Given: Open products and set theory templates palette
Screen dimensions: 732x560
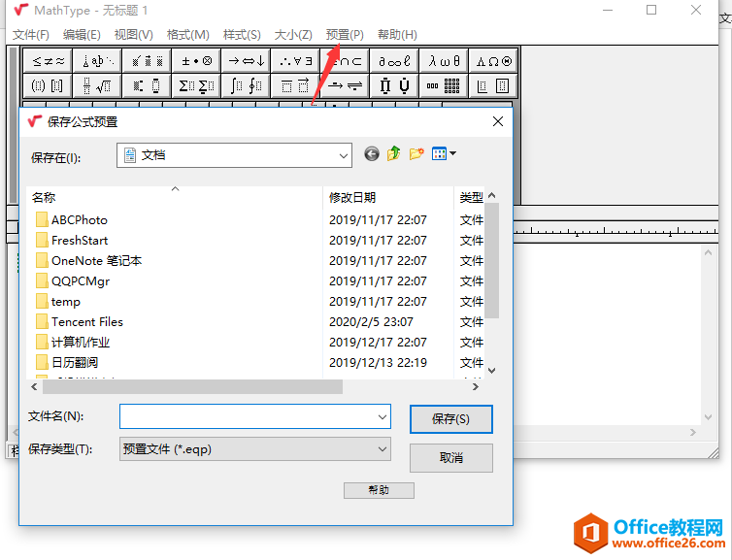Looking at the screenshot, I should pos(394,85).
